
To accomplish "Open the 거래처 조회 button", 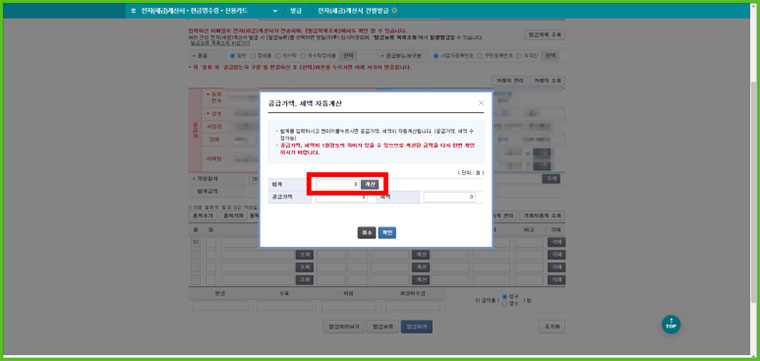I will tap(547, 80).
